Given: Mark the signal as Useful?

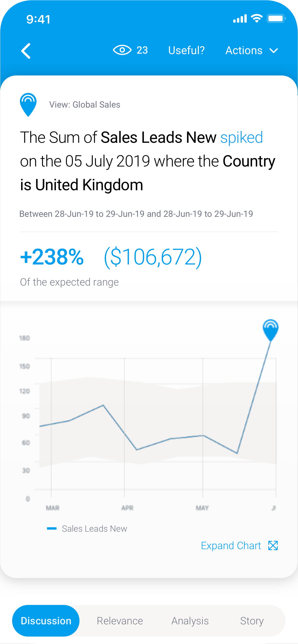Looking at the screenshot, I should point(186,50).
